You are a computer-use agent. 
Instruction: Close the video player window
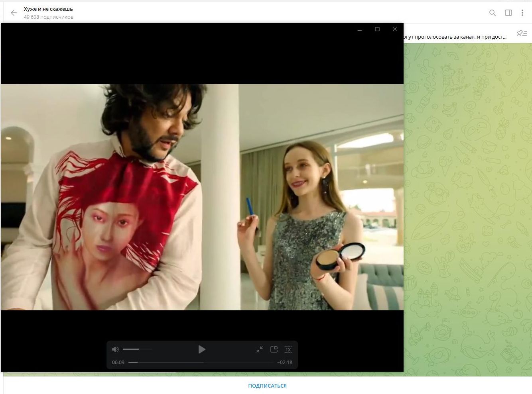pos(395,29)
